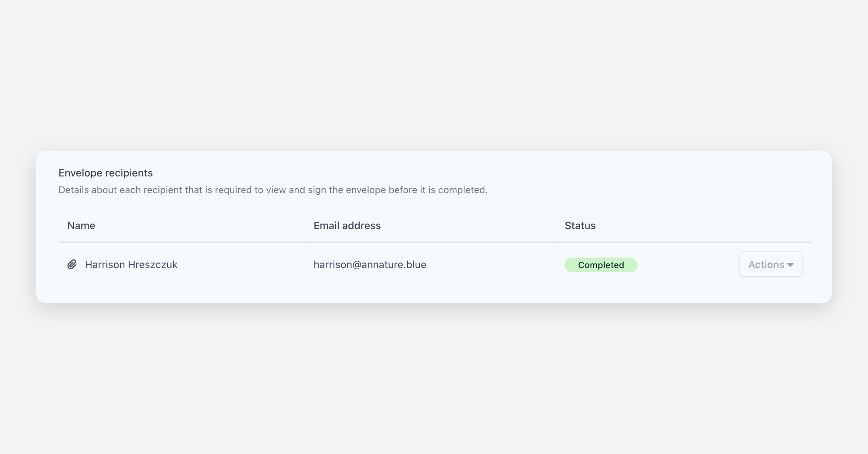
Task: Click the first name Harrison in the row
Action: (105, 265)
